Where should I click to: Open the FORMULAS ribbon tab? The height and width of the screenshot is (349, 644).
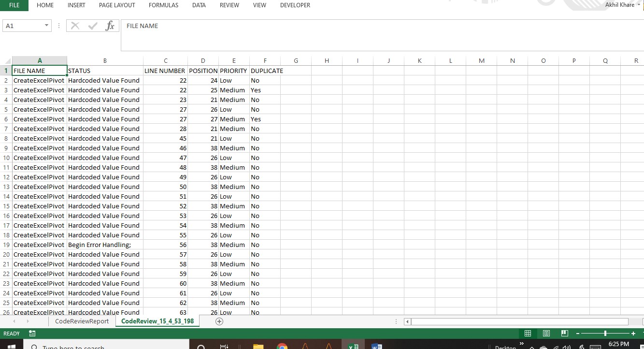[x=163, y=5]
